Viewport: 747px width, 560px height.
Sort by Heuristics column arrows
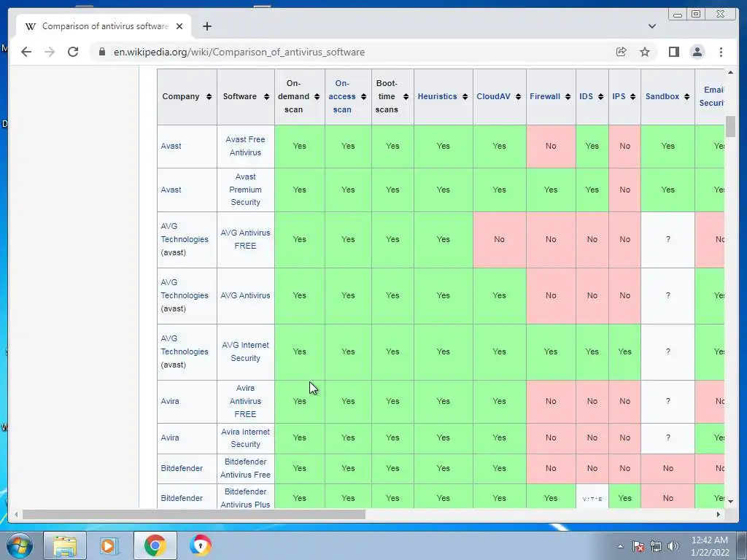click(465, 97)
